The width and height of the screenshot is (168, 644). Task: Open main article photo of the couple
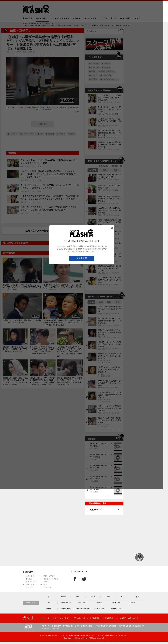[x=43, y=81]
